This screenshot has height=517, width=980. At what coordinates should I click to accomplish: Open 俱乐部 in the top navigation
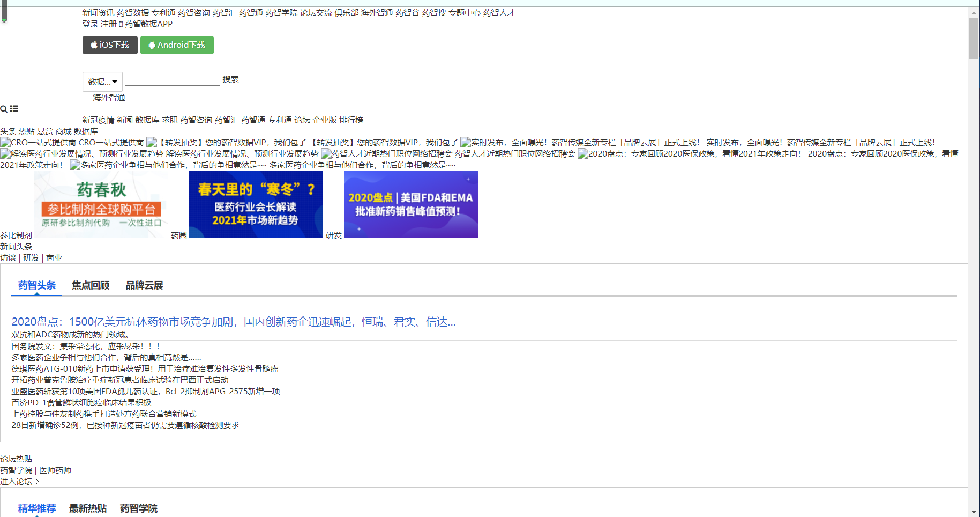click(x=347, y=13)
